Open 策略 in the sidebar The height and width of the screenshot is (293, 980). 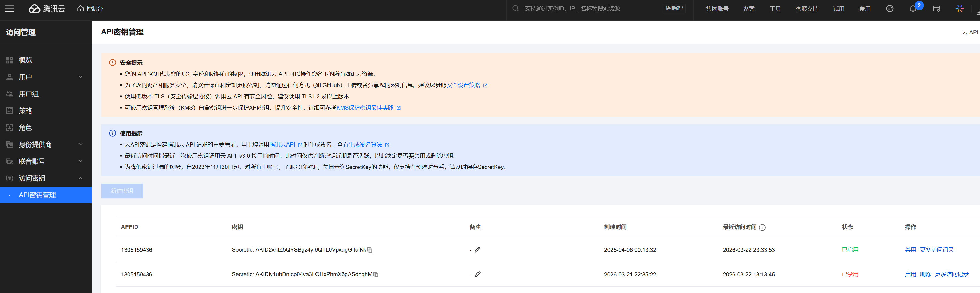point(26,111)
